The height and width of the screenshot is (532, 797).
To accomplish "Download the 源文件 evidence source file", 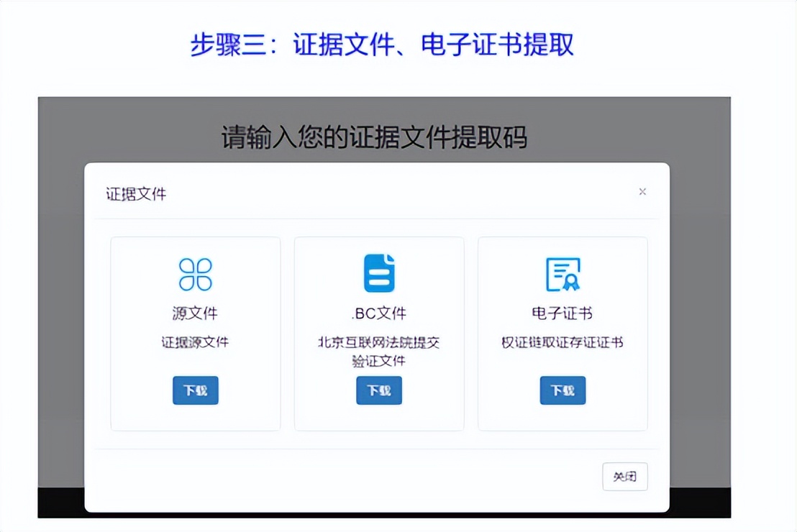I will [195, 390].
